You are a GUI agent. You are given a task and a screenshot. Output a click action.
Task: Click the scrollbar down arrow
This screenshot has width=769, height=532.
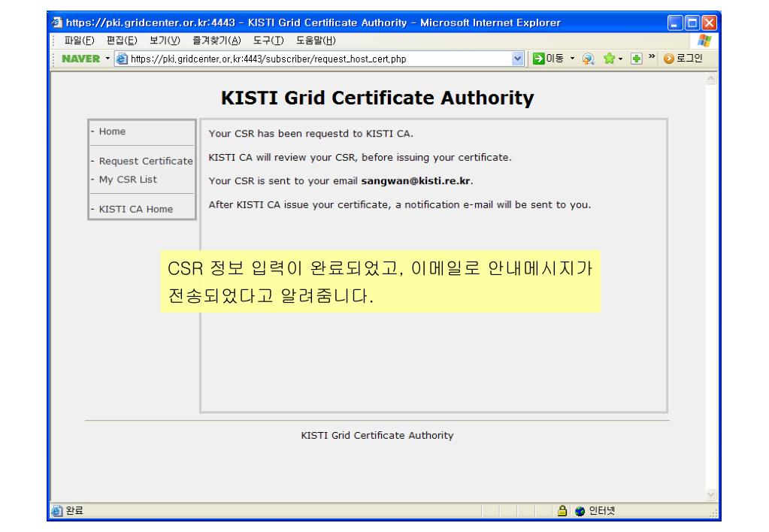point(710,494)
